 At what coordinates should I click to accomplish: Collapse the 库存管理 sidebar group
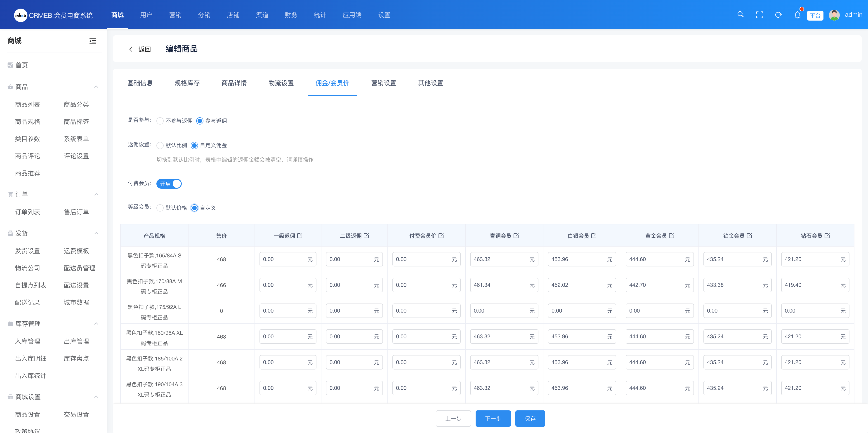96,324
